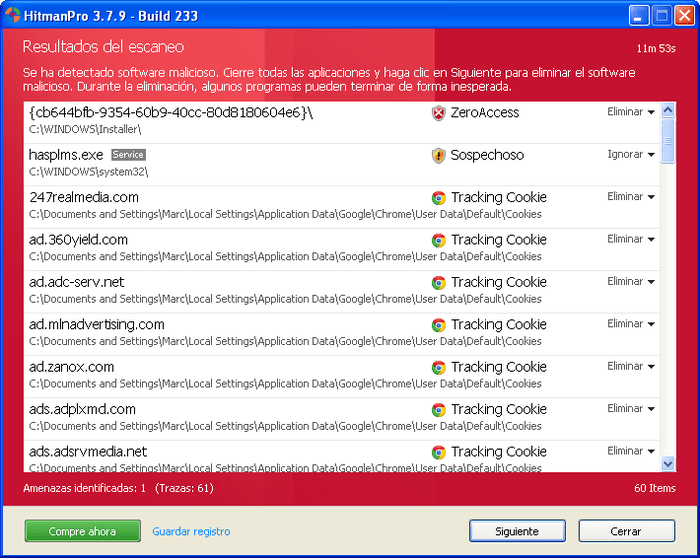Image resolution: width=700 pixels, height=558 pixels.
Task: Click the Cerrar button
Action: (626, 531)
